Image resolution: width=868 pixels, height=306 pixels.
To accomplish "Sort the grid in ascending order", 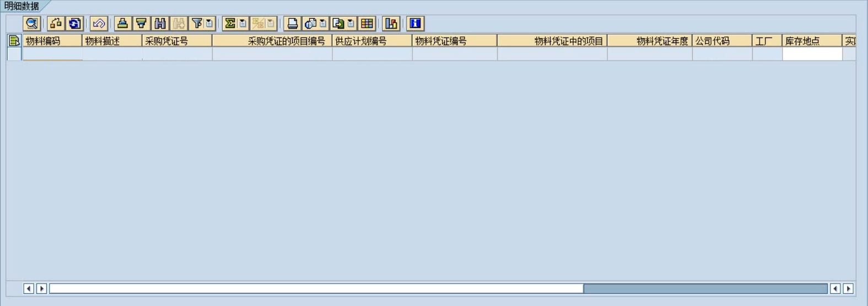I will tap(122, 24).
